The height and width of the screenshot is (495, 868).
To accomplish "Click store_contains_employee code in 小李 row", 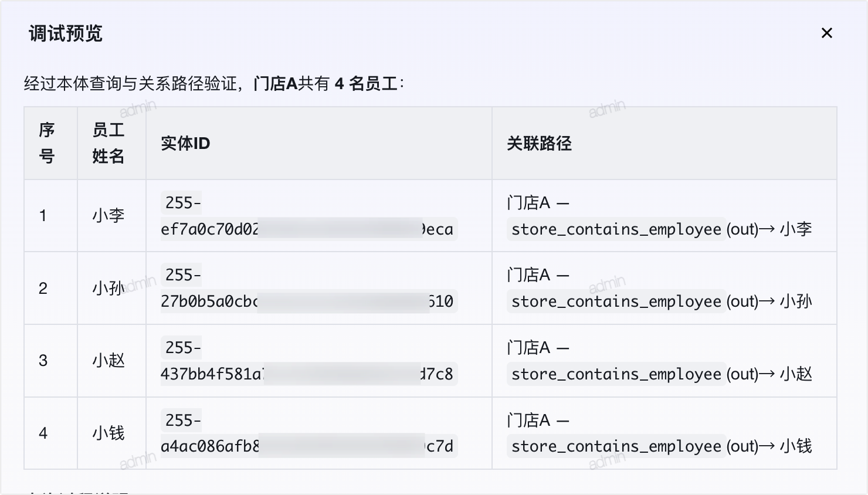I will [x=616, y=229].
